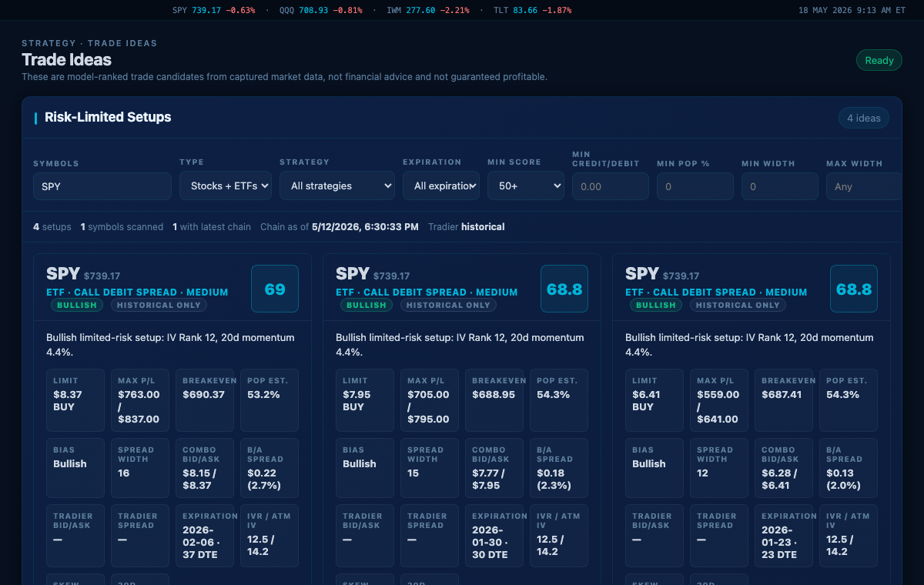Image resolution: width=924 pixels, height=585 pixels.
Task: Click the Limit $6.41 BUY tile
Action: pyautogui.click(x=654, y=400)
